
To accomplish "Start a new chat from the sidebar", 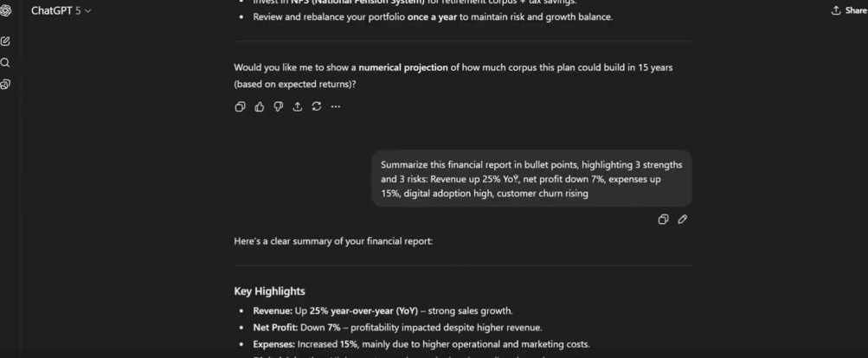I will click(x=5, y=41).
